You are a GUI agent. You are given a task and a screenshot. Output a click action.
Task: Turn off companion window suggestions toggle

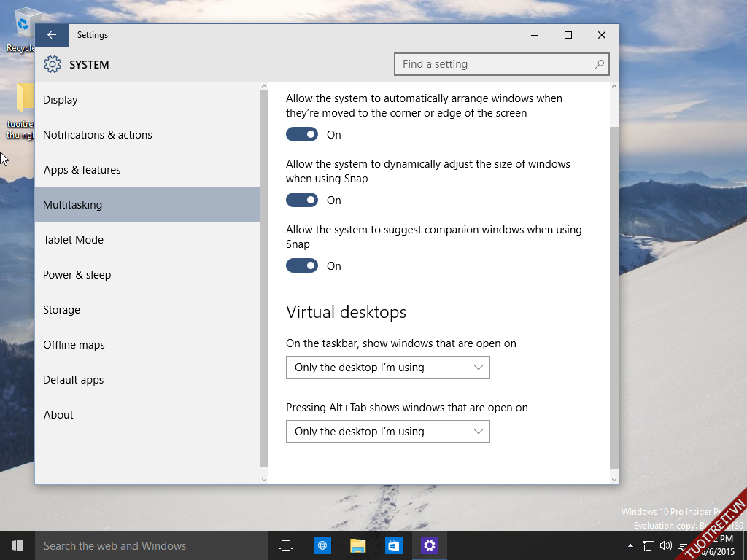pos(302,266)
